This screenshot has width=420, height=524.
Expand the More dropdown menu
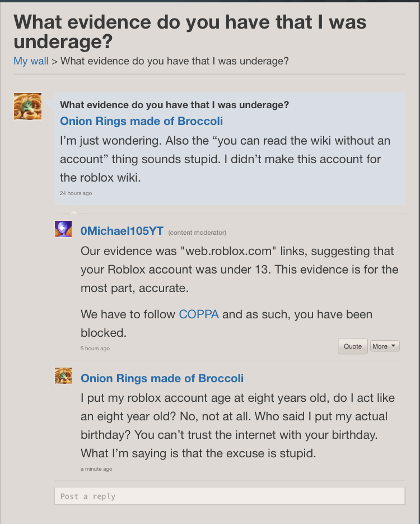(385, 346)
